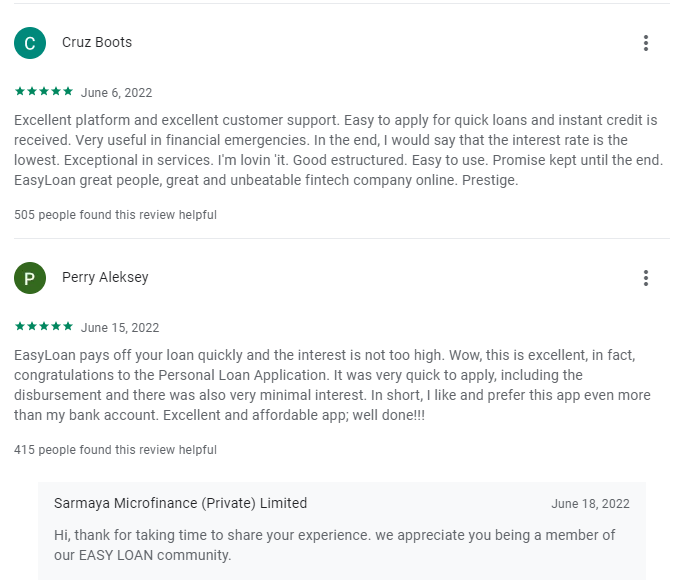Click the June 18, 2022 reply date
682x580 pixels.
(x=590, y=504)
